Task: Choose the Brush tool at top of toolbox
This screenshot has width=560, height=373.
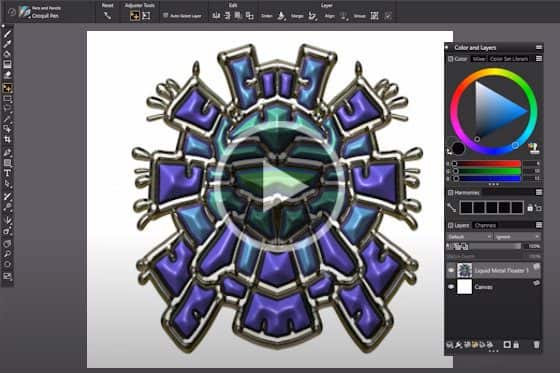Action: point(7,34)
